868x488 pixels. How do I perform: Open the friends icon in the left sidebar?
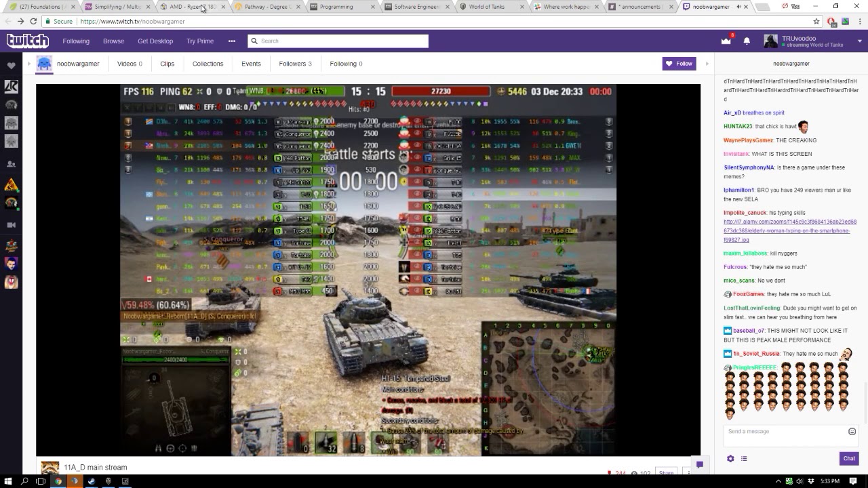(x=11, y=164)
